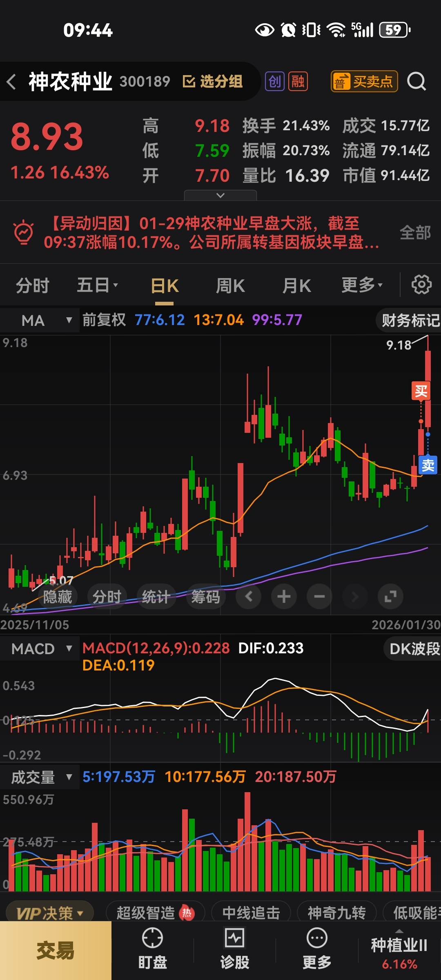Screen dimensions: 441x980
Task: Tap the 融 margin badge icon
Action: click(x=298, y=81)
